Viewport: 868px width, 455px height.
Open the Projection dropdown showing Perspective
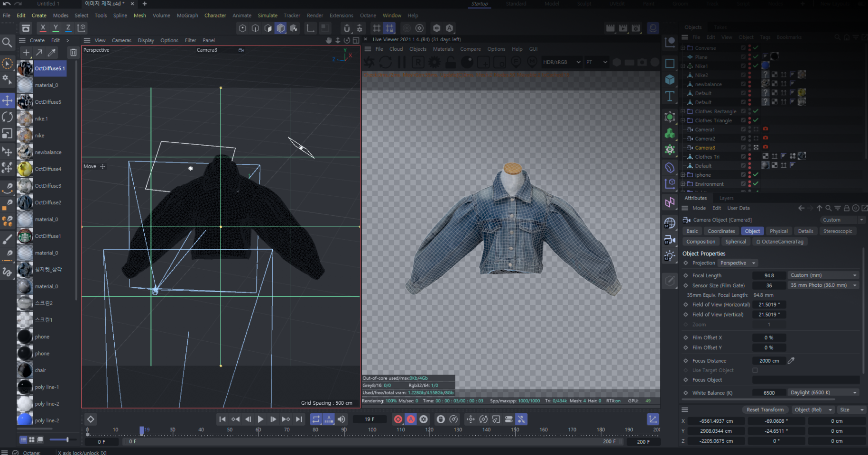click(737, 263)
